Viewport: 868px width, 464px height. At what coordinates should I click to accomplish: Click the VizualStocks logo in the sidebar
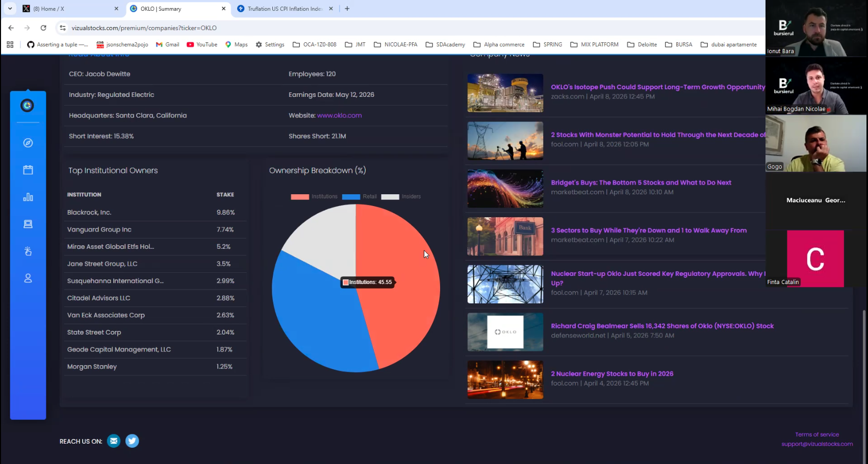(x=28, y=106)
